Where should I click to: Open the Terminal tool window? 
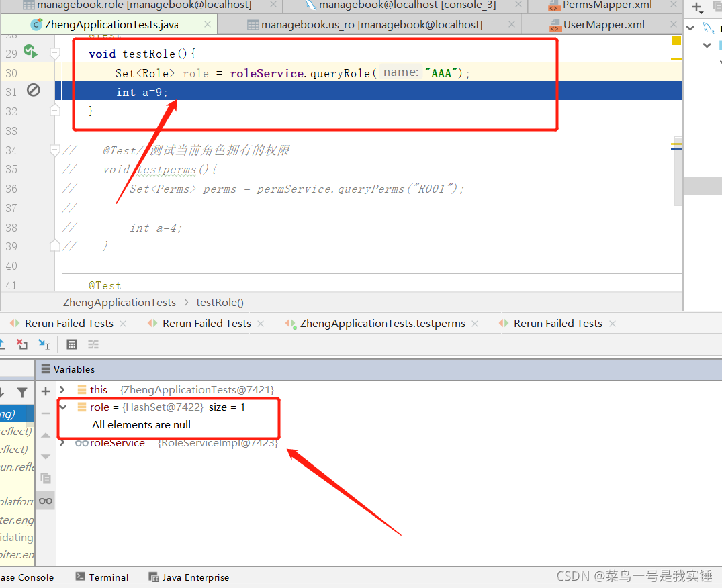pos(102,577)
